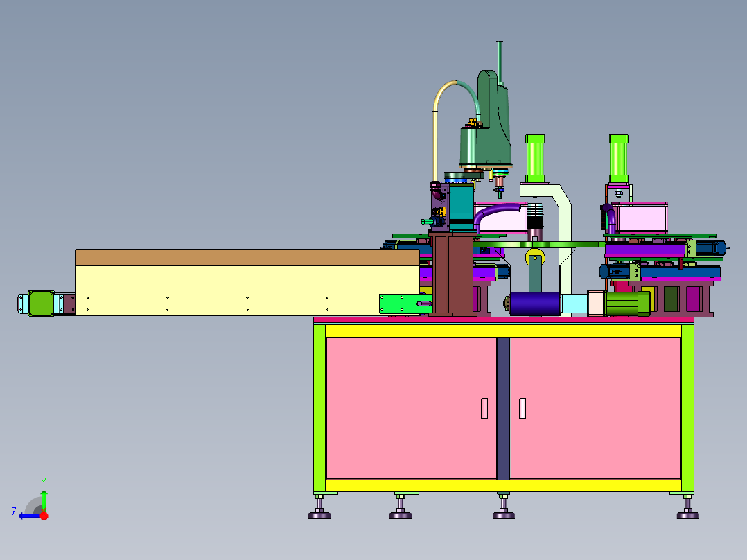Select the dark center post between the doors
747x560 pixels.
coord(504,408)
